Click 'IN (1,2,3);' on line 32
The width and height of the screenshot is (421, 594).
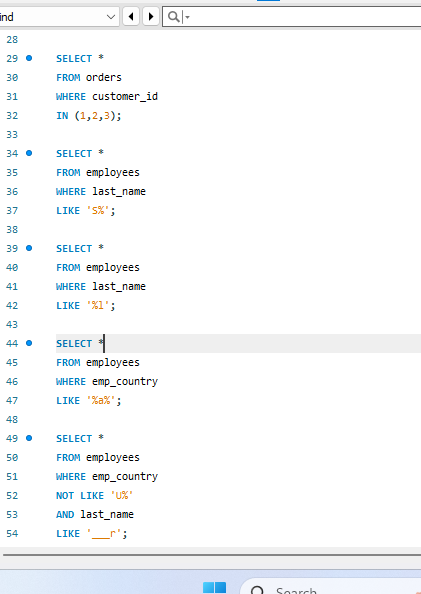(x=89, y=116)
